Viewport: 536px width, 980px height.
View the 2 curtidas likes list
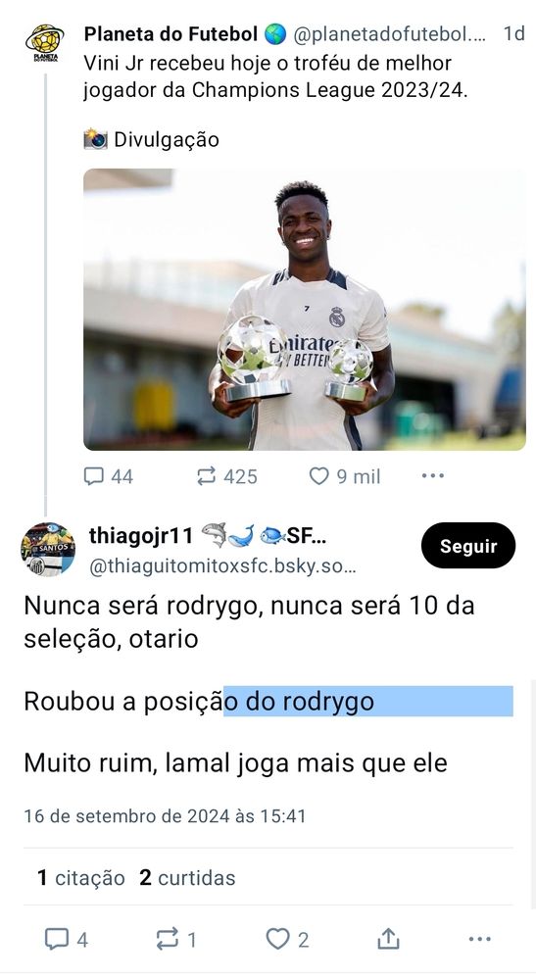tap(187, 877)
